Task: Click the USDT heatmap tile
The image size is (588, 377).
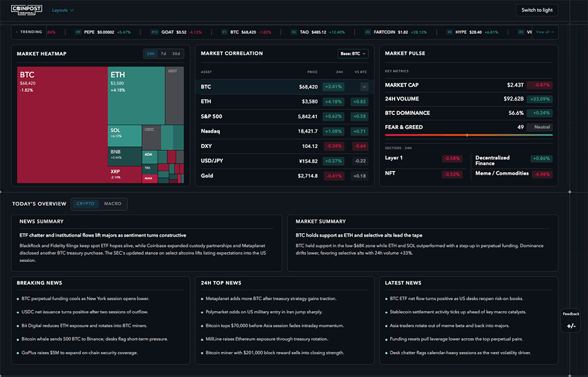Action: click(x=174, y=96)
